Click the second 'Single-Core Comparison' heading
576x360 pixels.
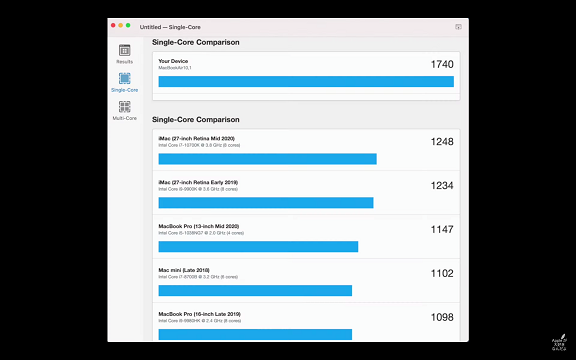point(195,120)
